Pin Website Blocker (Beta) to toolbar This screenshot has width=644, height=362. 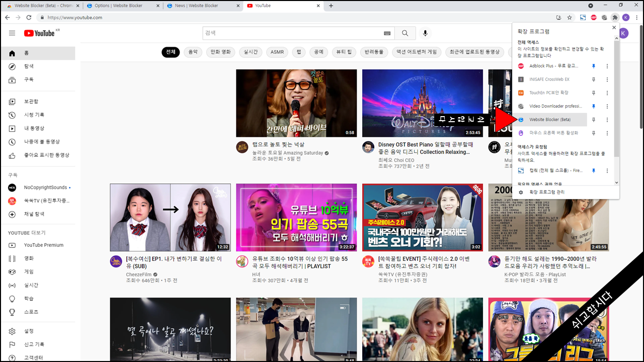tap(594, 120)
